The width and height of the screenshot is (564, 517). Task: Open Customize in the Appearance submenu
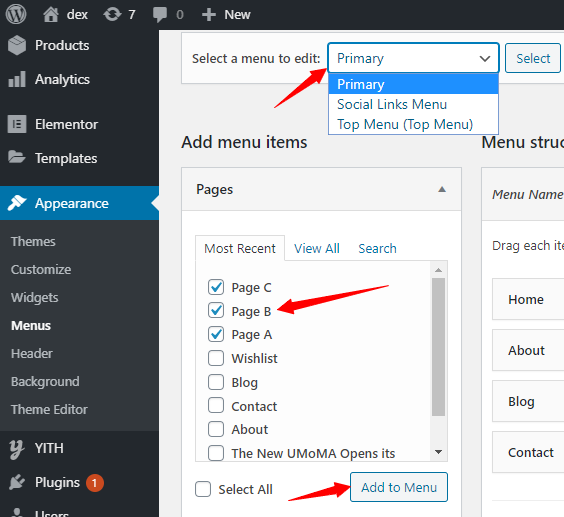(x=41, y=269)
